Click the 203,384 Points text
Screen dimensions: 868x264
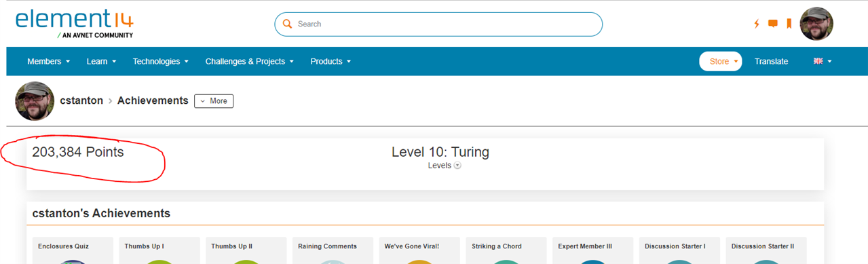tap(78, 152)
